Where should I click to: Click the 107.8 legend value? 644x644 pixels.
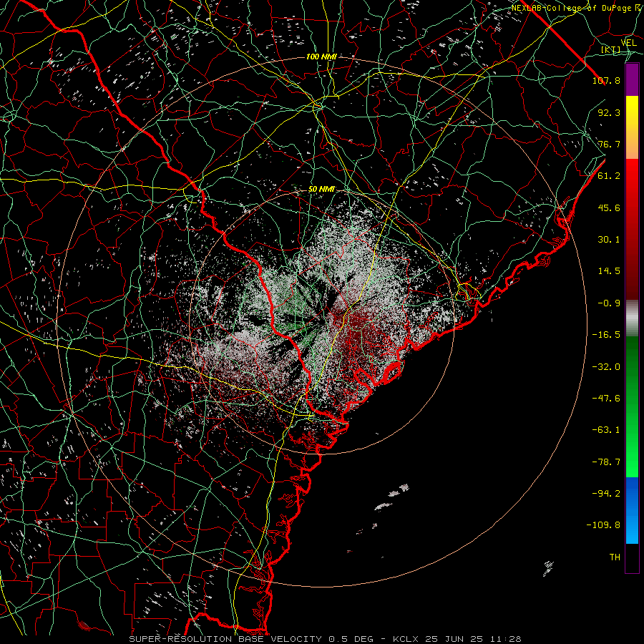pos(606,80)
